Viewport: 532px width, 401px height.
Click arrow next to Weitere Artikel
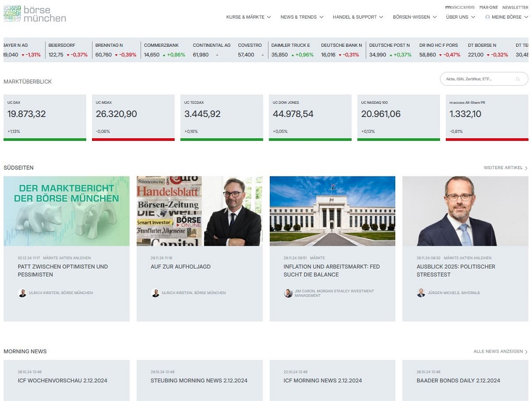coord(526,168)
